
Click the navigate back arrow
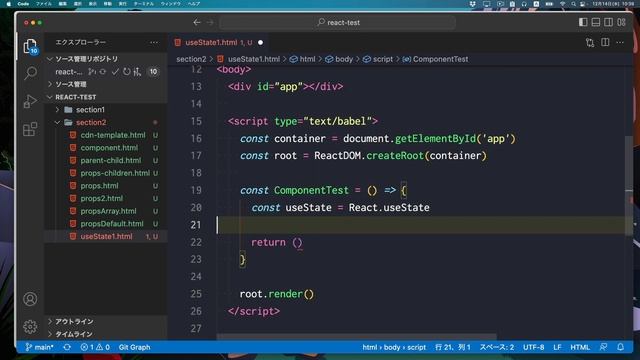pyautogui.click(x=197, y=22)
